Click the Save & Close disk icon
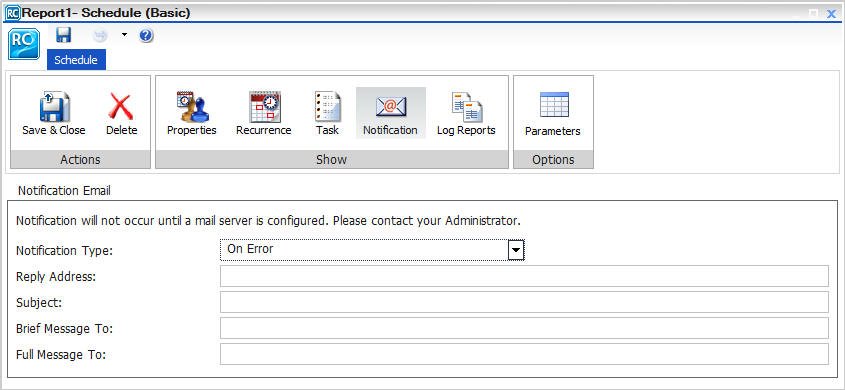 point(54,106)
